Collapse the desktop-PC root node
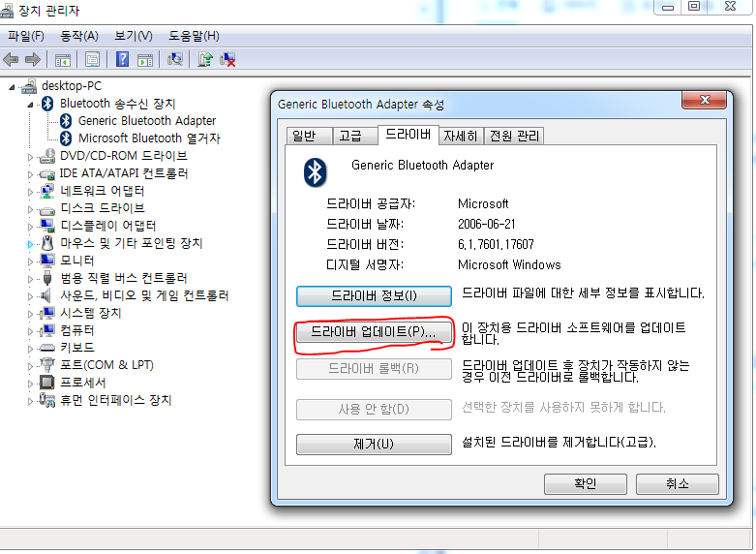 (12, 87)
